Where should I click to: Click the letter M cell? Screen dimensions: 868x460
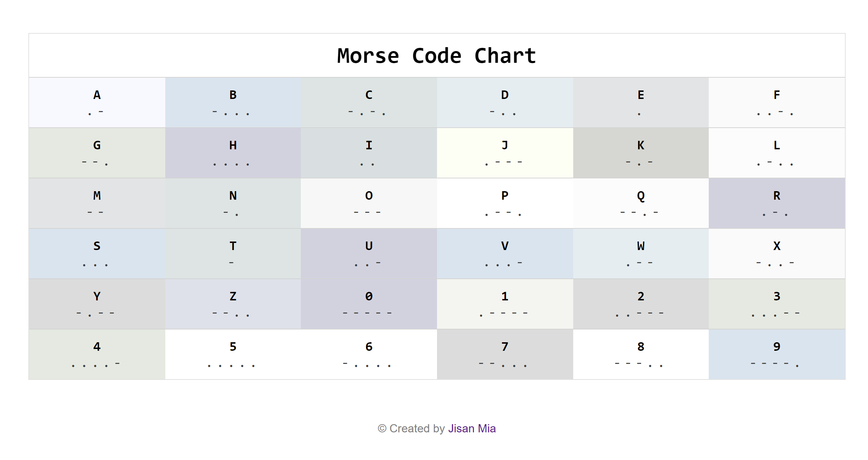point(96,203)
